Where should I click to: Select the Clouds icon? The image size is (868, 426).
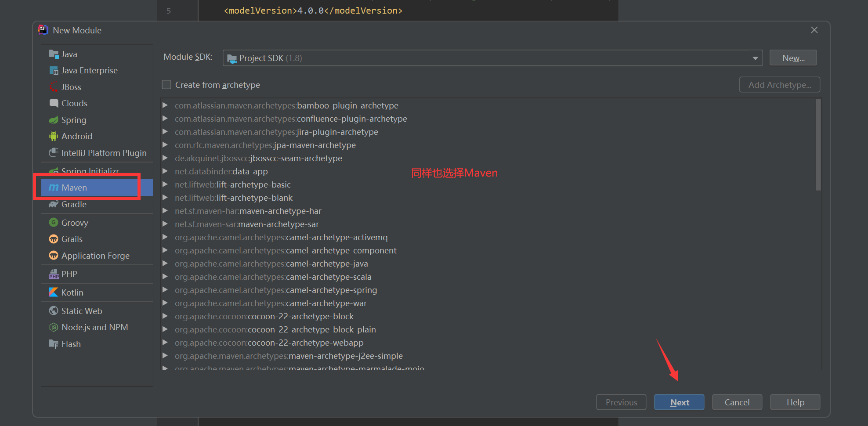[54, 103]
